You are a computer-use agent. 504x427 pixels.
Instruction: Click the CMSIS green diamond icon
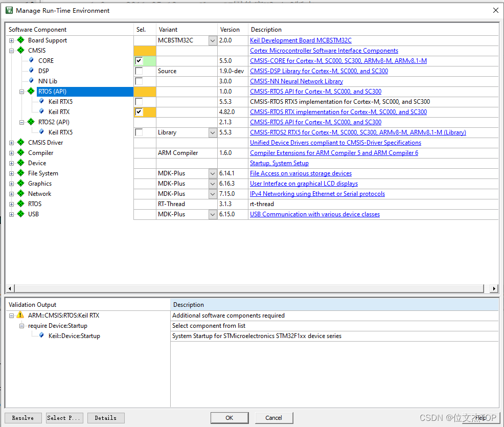click(x=21, y=51)
